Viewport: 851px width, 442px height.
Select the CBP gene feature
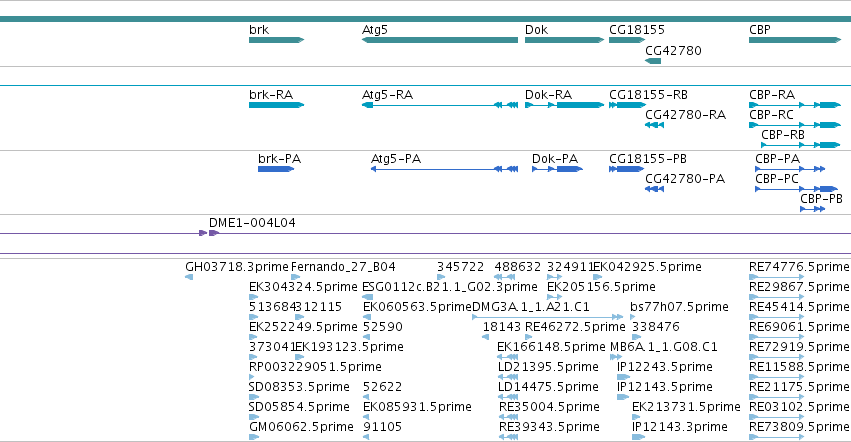[795, 40]
